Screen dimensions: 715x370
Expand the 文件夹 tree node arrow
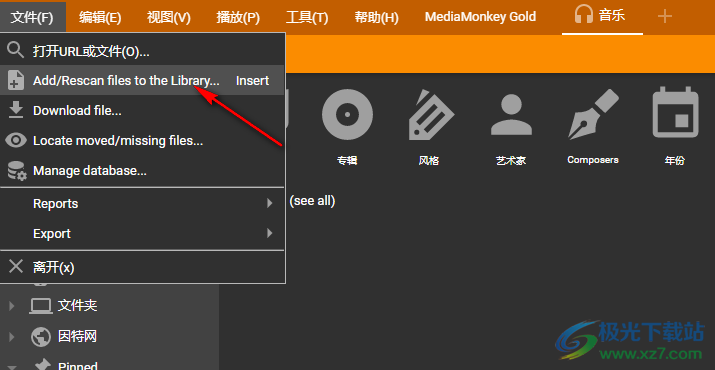[12, 306]
